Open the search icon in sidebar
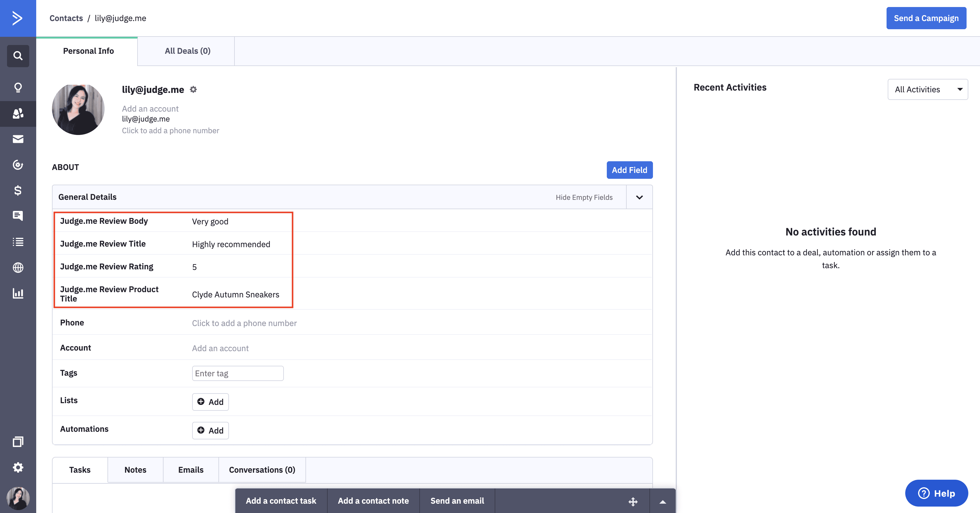980x513 pixels. tap(18, 56)
